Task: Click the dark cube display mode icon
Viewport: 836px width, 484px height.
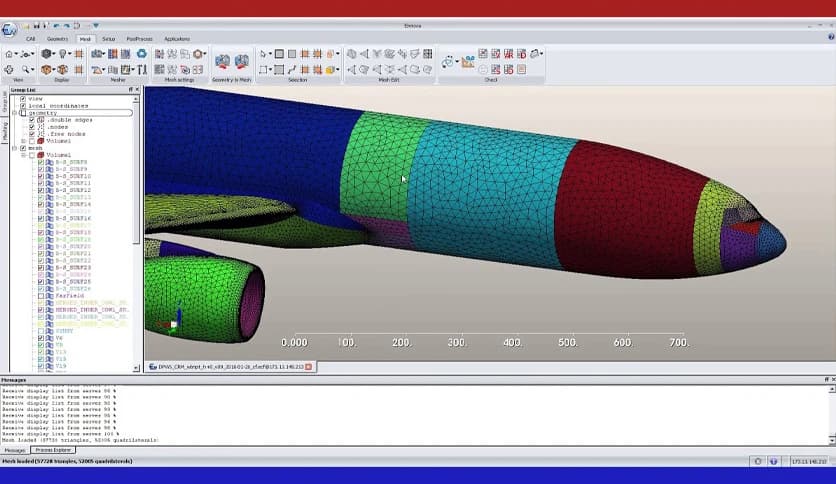Action: 46,54
